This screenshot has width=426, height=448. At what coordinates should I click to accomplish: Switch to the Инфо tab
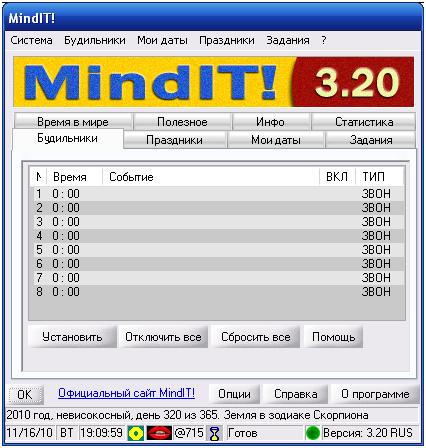point(271,122)
